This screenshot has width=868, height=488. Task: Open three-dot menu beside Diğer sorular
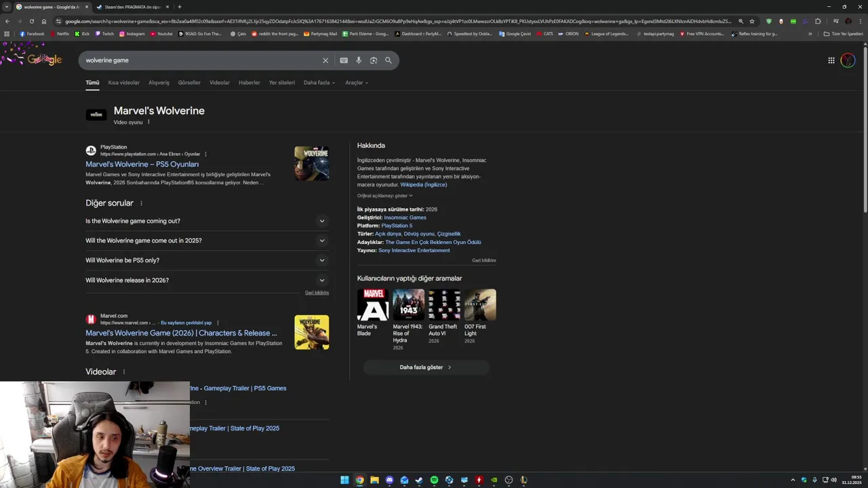(141, 203)
